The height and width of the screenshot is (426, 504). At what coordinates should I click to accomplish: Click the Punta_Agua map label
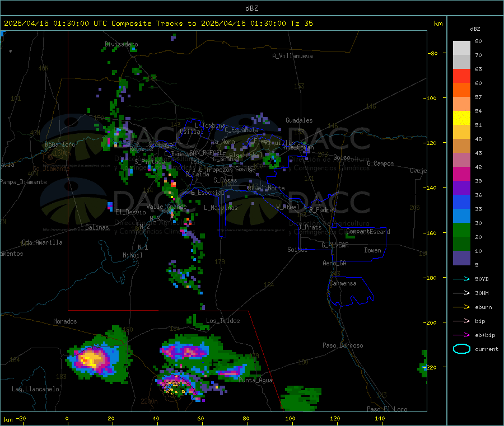(255, 380)
